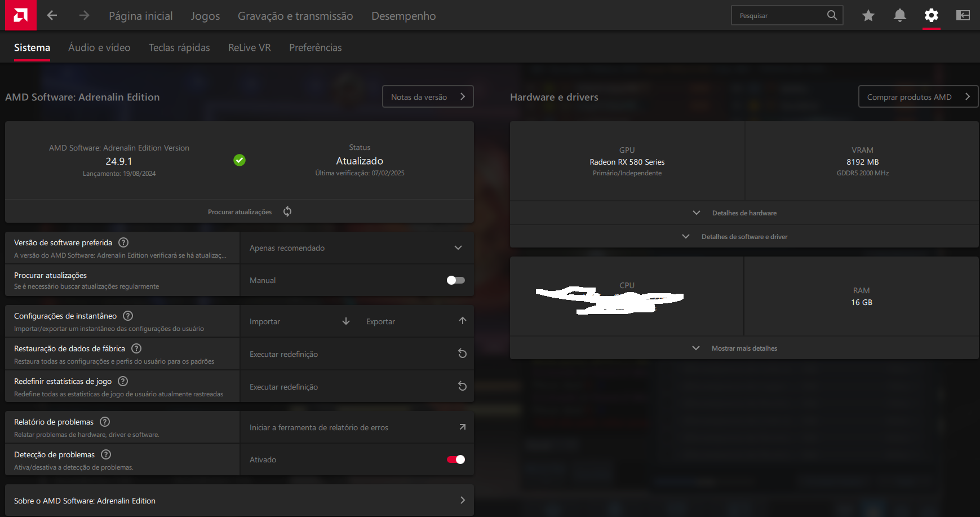This screenshot has width=980, height=517.
Task: Click the Radeon RX 580 Series GPU card
Action: click(627, 161)
